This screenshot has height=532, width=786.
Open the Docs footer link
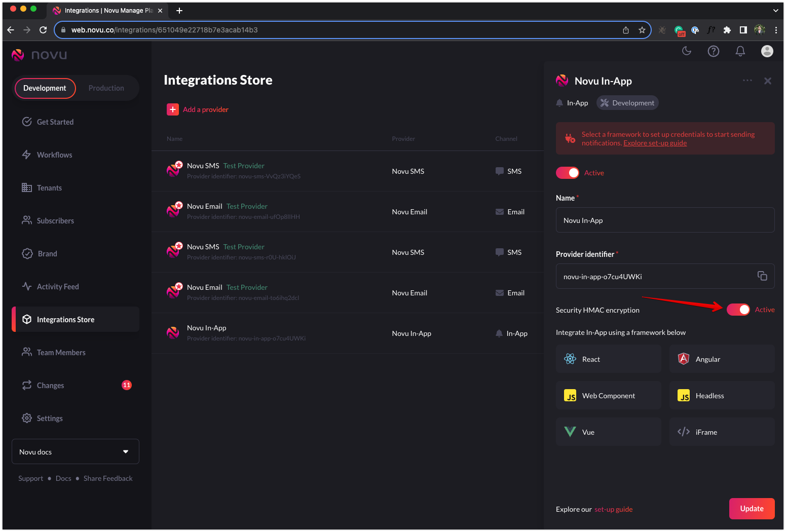pos(63,478)
